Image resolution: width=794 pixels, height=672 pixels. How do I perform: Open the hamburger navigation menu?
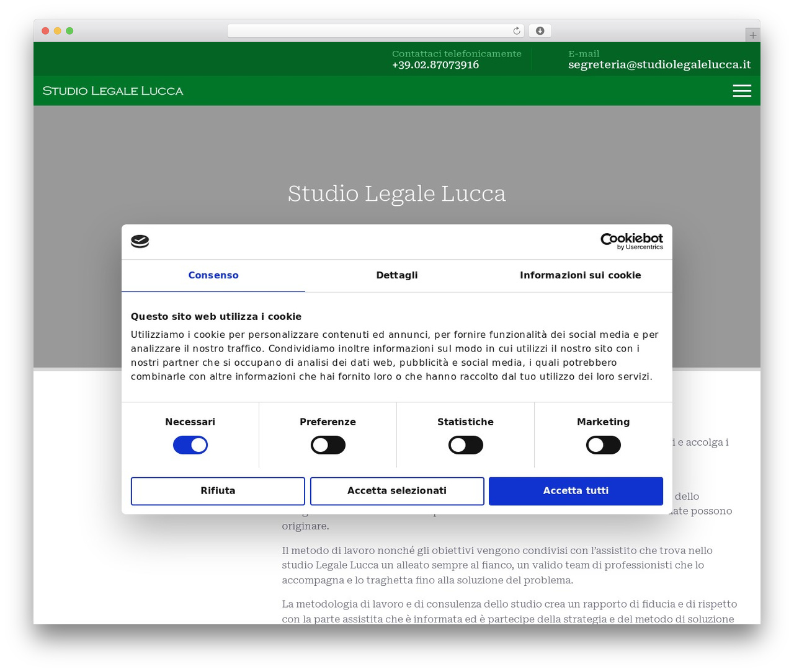click(742, 91)
